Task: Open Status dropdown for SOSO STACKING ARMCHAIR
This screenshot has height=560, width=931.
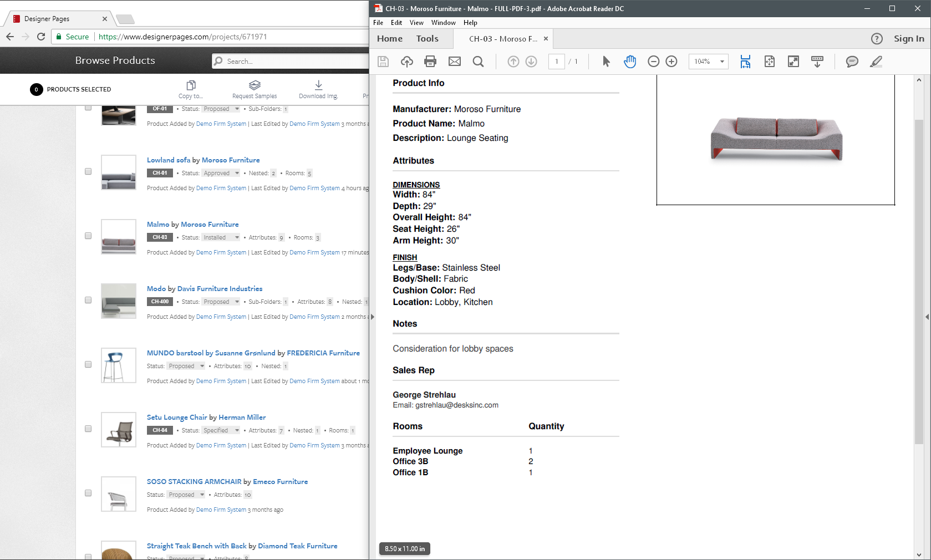Action: [186, 495]
